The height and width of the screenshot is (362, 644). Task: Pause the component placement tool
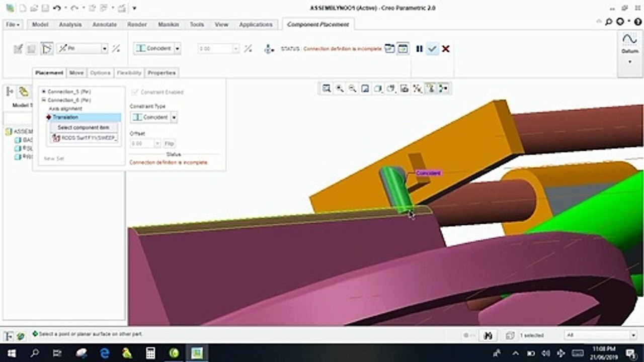(419, 49)
